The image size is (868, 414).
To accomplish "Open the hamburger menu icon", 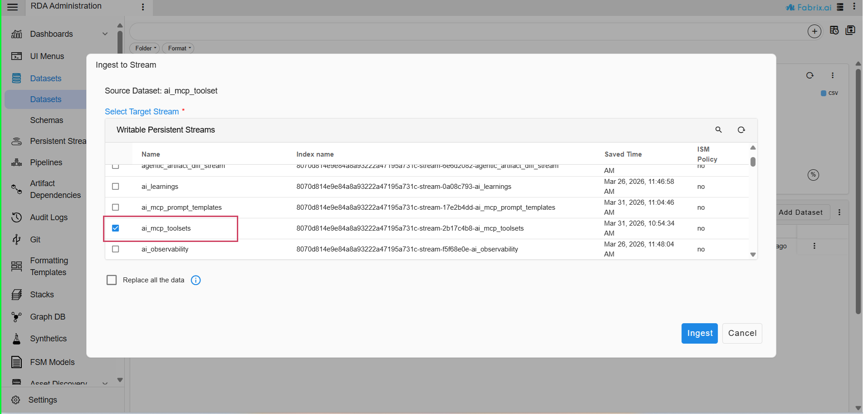I will click(13, 7).
